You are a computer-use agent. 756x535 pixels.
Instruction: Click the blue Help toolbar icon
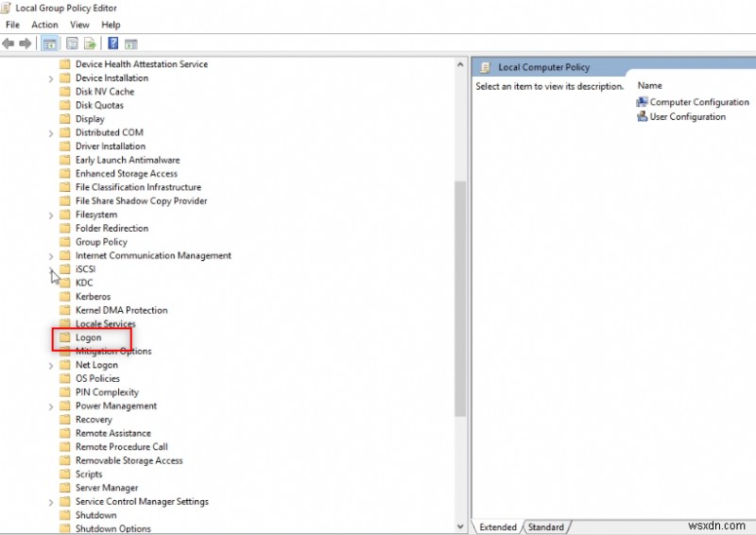(x=112, y=43)
